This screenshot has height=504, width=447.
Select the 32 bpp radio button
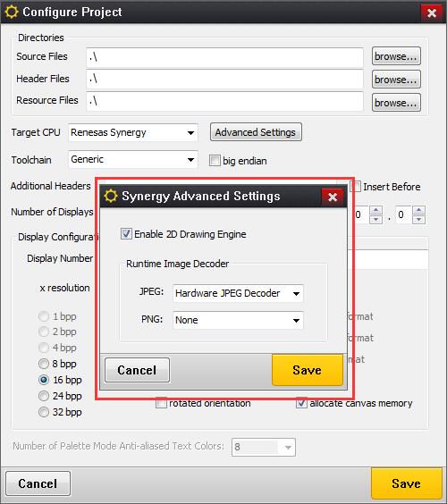pyautogui.click(x=44, y=412)
